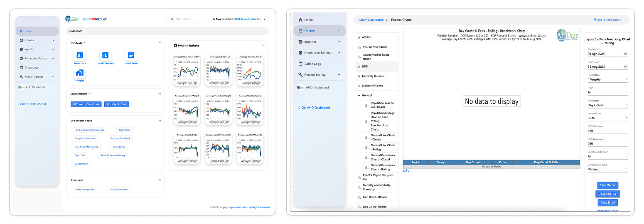Image resolution: width=644 pixels, height=224 pixels.
Task: Open the Dr Tony Batterham account dropdown
Action: point(239,19)
